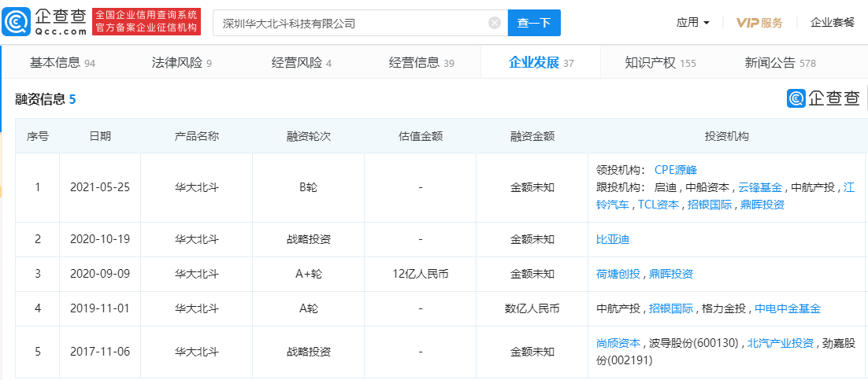The image size is (868, 380).
Task: Select the 2021-05-25 date cell
Action: coord(100,187)
